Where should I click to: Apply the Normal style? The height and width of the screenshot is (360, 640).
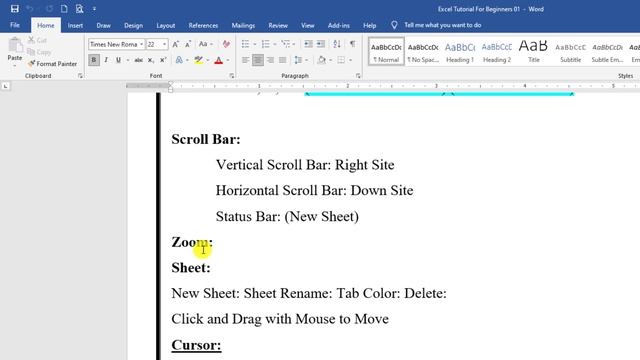[386, 52]
